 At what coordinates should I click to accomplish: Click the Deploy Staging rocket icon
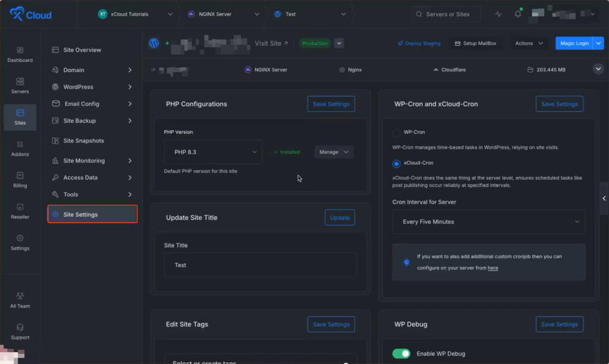point(400,43)
